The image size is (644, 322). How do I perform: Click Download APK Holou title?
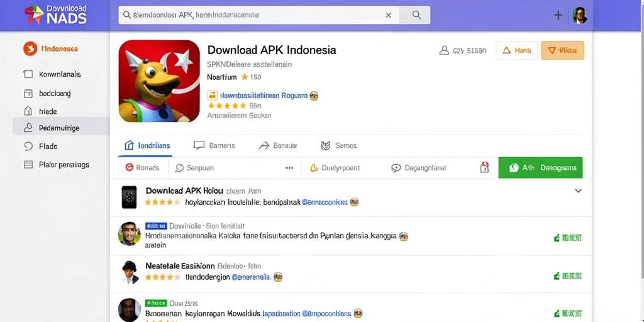[184, 191]
